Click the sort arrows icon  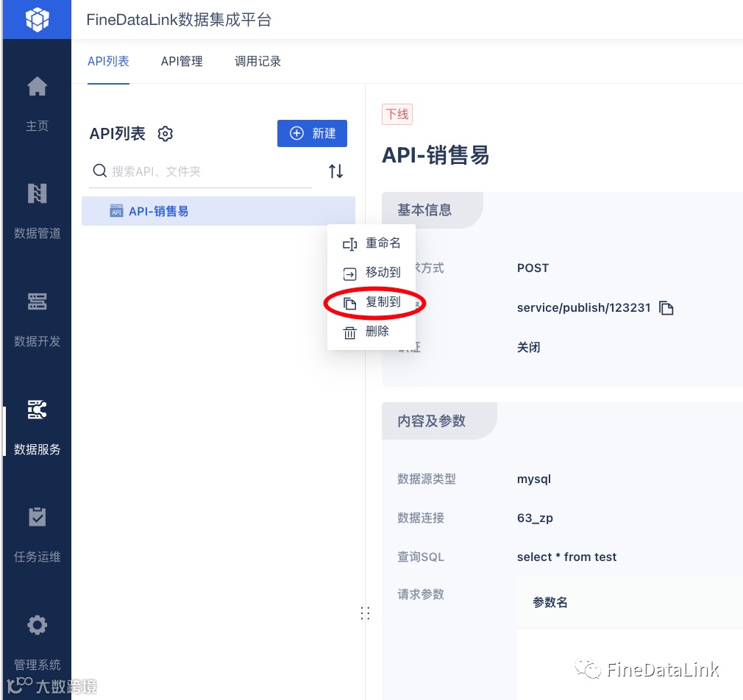point(336,171)
